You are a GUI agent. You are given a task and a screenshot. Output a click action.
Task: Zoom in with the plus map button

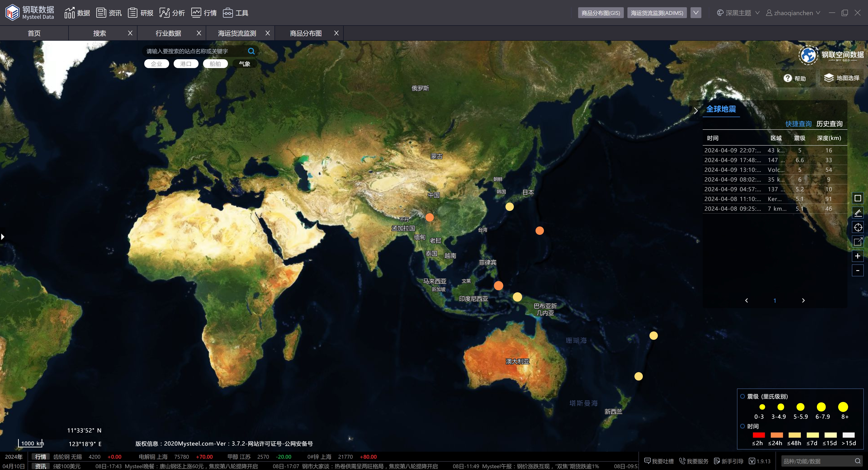858,256
